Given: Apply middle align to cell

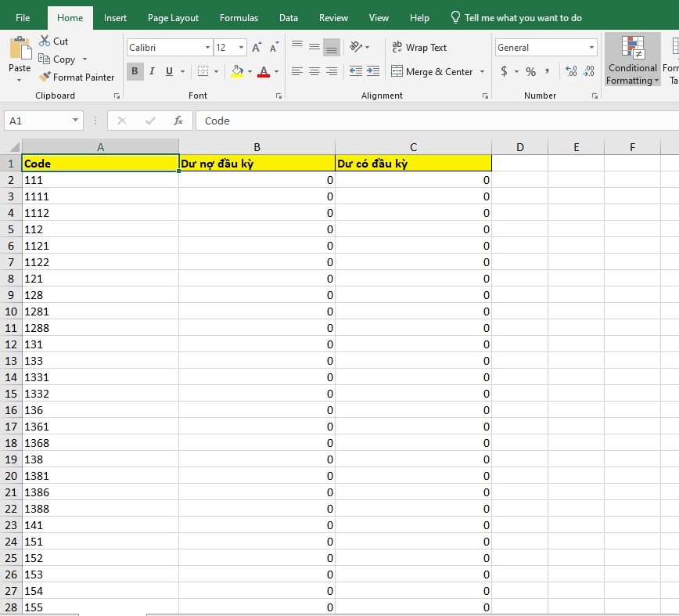Looking at the screenshot, I should pos(314,47).
